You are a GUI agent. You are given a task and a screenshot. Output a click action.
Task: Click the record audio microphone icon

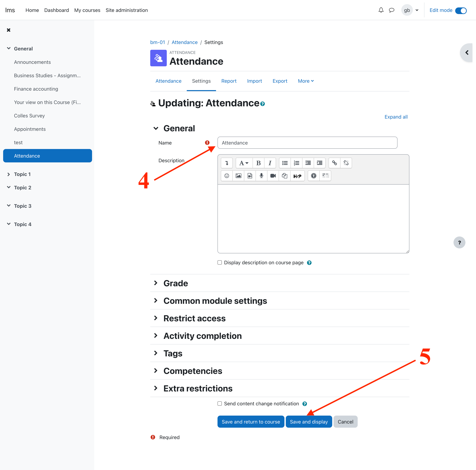click(x=261, y=176)
